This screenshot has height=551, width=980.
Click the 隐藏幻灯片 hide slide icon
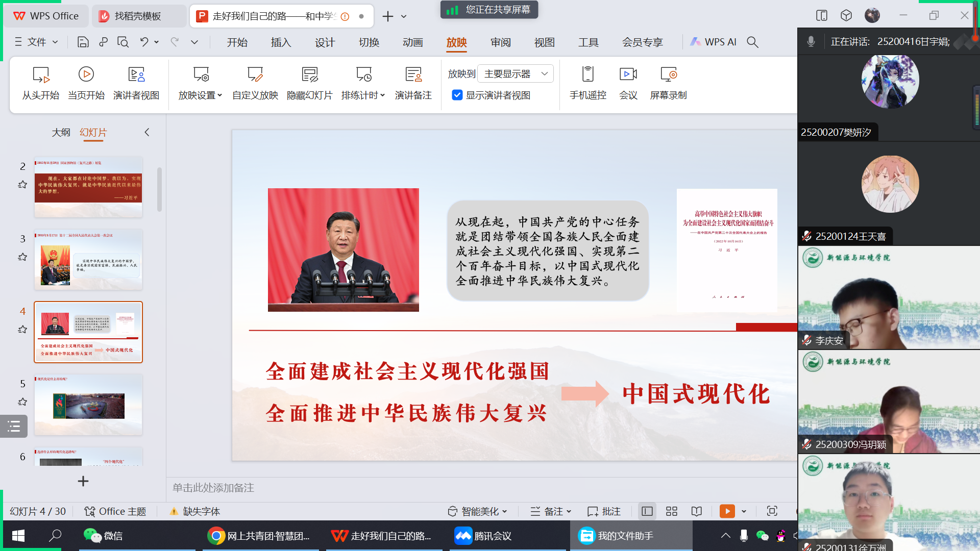309,76
